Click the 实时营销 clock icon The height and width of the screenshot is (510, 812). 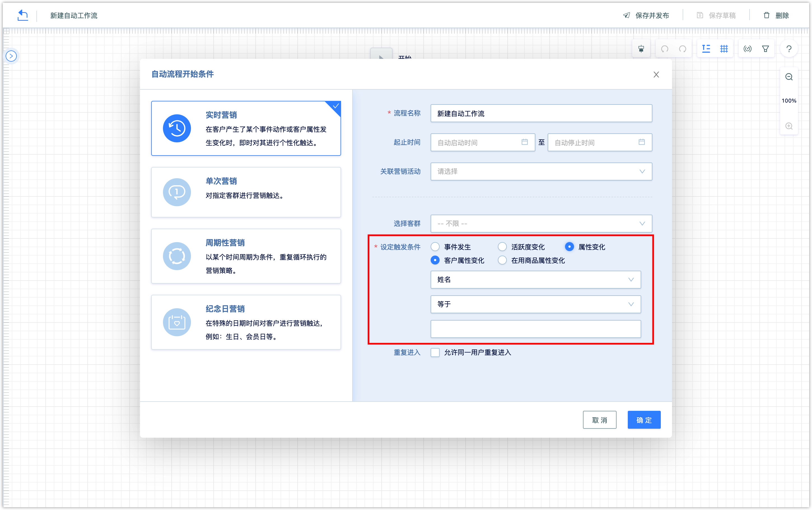point(177,128)
